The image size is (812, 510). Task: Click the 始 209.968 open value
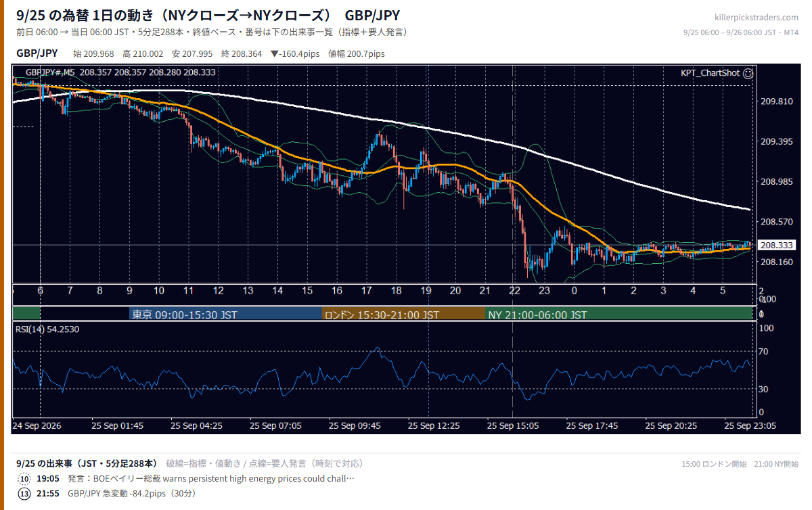[93, 54]
